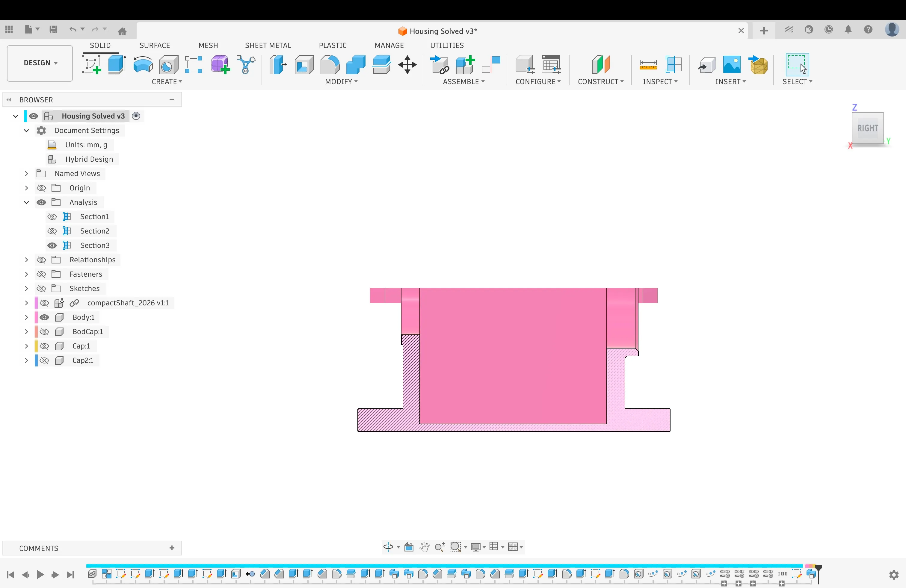Image resolution: width=906 pixels, height=588 pixels.
Task: Jump to timeline beginning
Action: coord(11,575)
